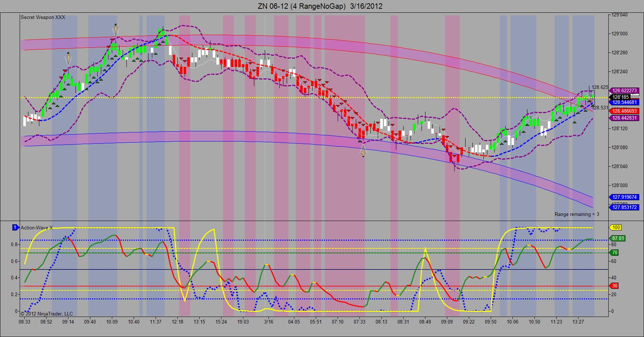This screenshot has height=337, width=644.
Task: Click the red 30 level marker
Action: 614,286
